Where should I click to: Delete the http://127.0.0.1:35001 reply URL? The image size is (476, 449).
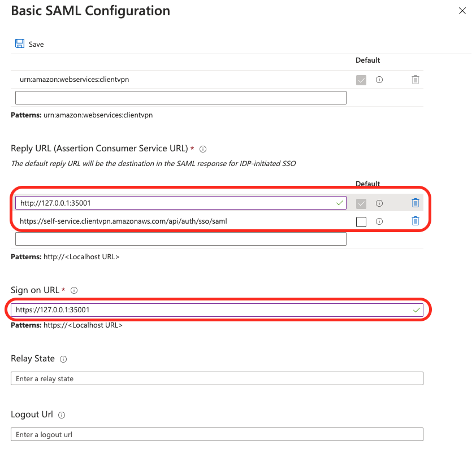[416, 203]
